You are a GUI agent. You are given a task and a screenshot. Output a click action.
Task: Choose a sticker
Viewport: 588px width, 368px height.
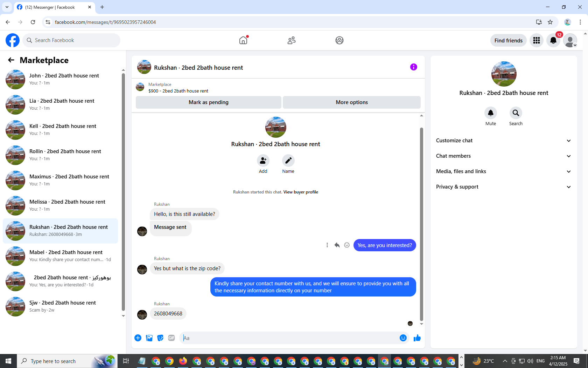(160, 338)
